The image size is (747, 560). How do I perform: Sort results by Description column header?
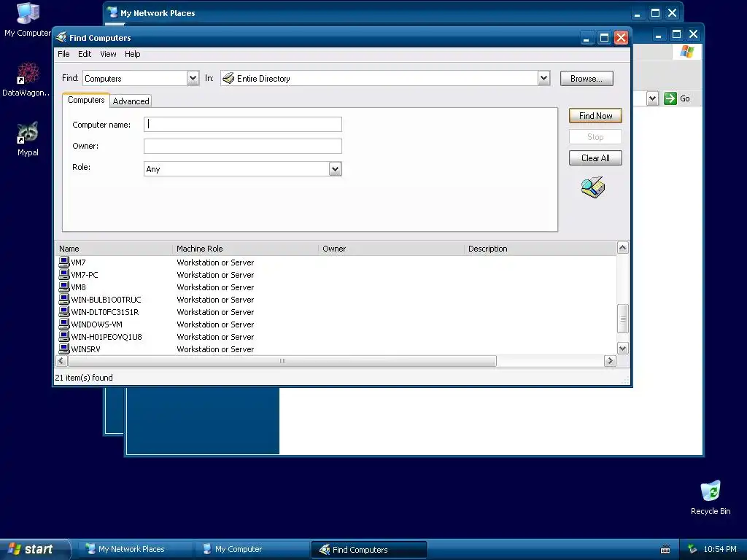tap(541, 249)
